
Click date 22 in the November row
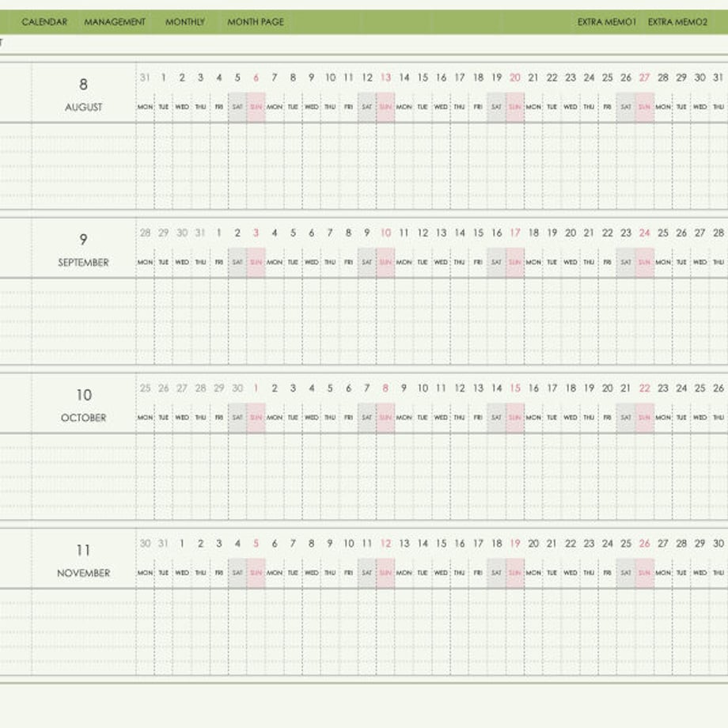(571, 543)
